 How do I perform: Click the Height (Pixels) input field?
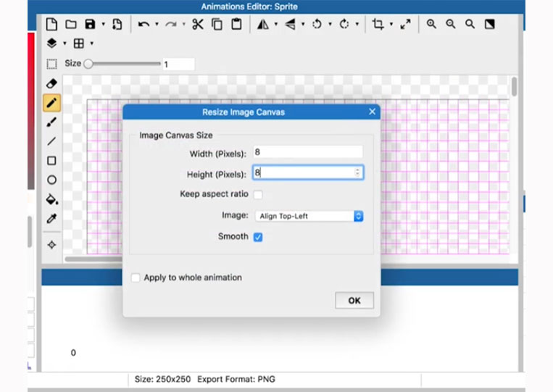point(308,172)
